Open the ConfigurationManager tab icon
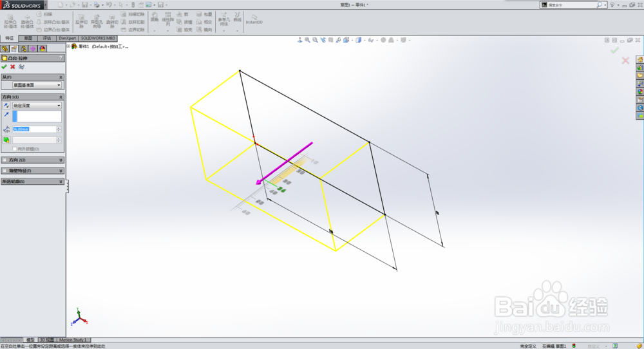This screenshot has height=349, width=644. (24, 49)
